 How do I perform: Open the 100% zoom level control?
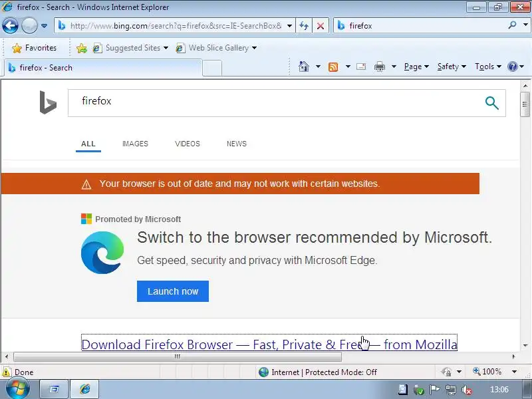pyautogui.click(x=487, y=372)
